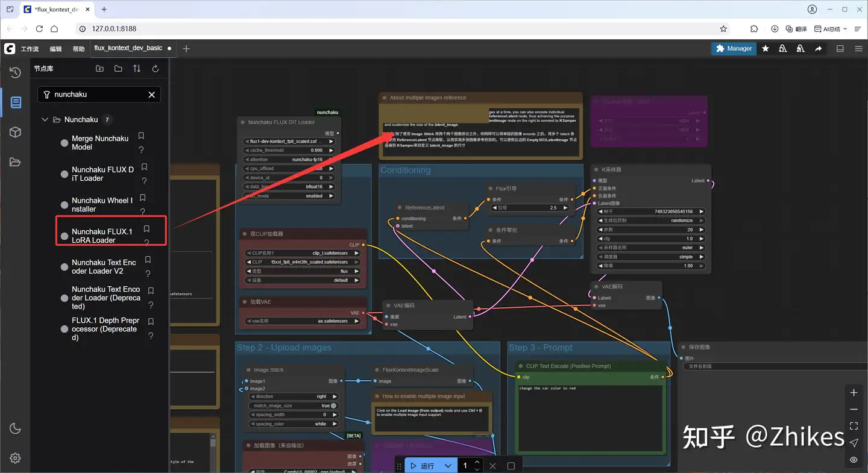Viewport: 868px width, 473px height.
Task: Click the canvas navigation arrow icon
Action: point(854,443)
